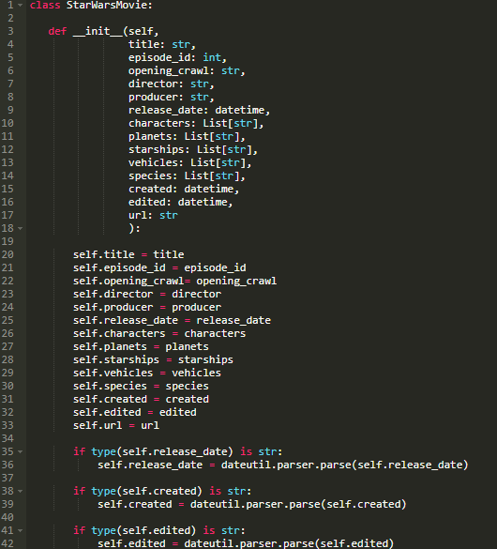Collapse the fold arrow at line 18
Screen dimensions: 497x549
[20, 228]
